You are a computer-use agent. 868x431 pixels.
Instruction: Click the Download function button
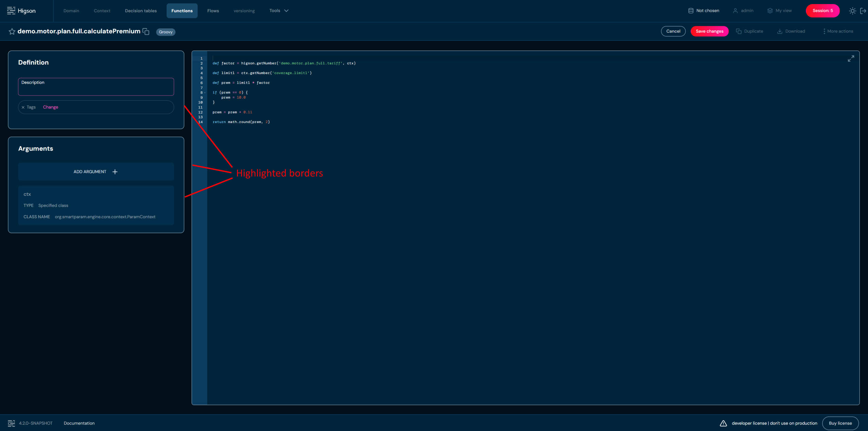click(791, 31)
